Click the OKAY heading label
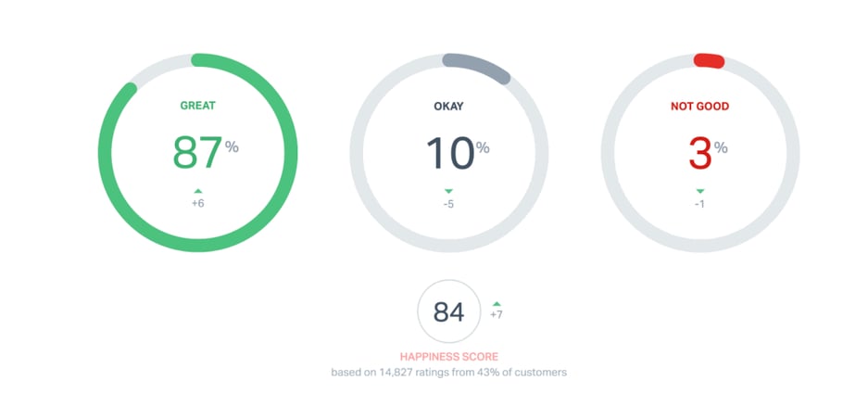 [448, 106]
